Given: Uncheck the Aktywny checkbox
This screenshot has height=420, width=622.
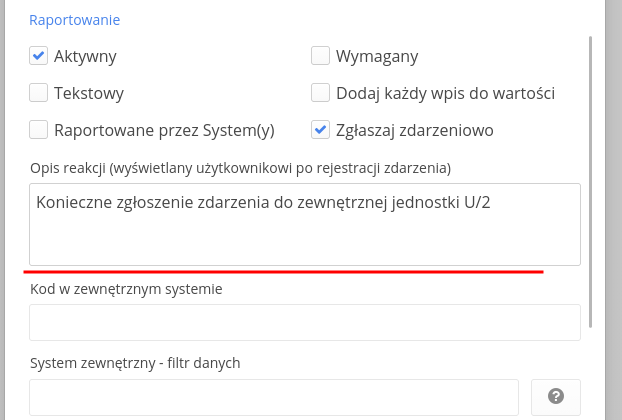Looking at the screenshot, I should click(x=39, y=56).
